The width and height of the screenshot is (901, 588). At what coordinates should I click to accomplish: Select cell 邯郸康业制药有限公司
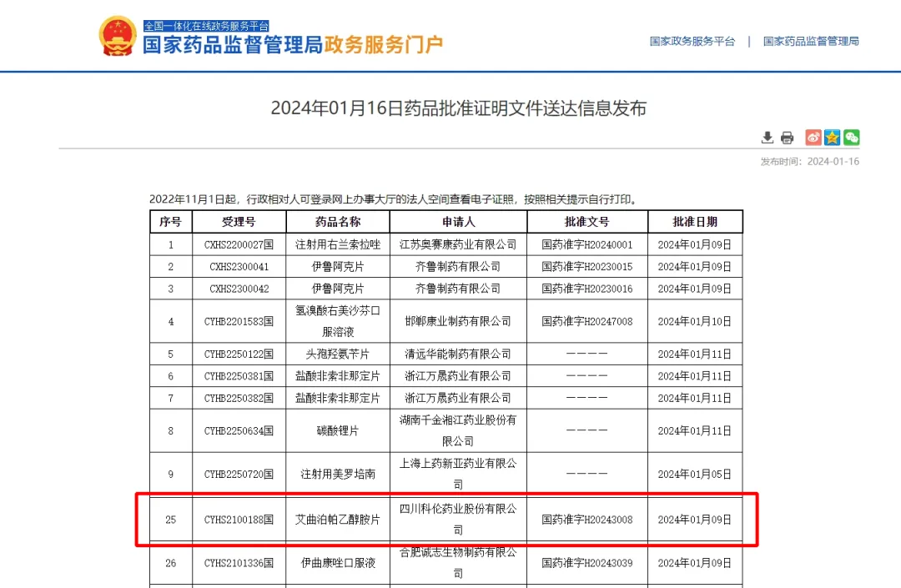(x=458, y=322)
